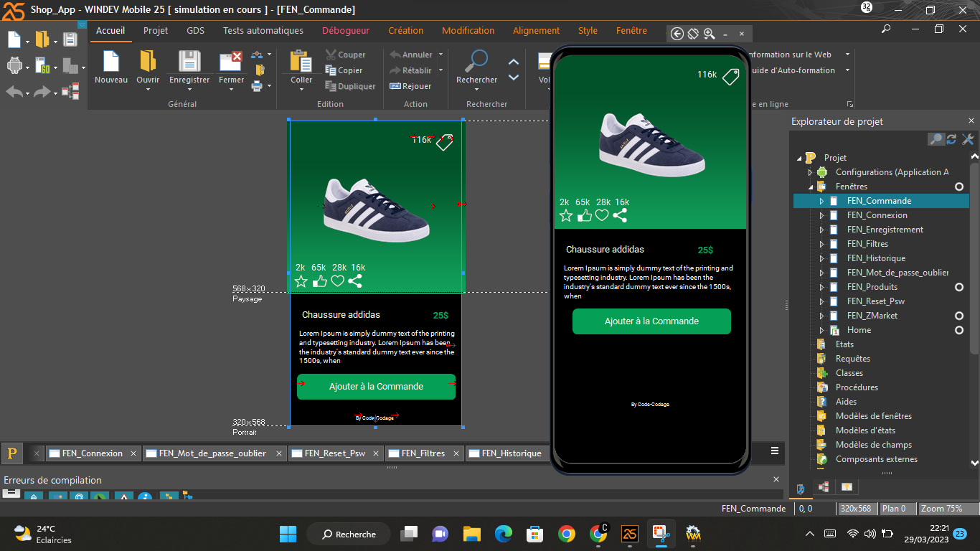Click Ajouter à la Commande in simulator phone
Viewport: 980px width, 551px height.
point(651,321)
